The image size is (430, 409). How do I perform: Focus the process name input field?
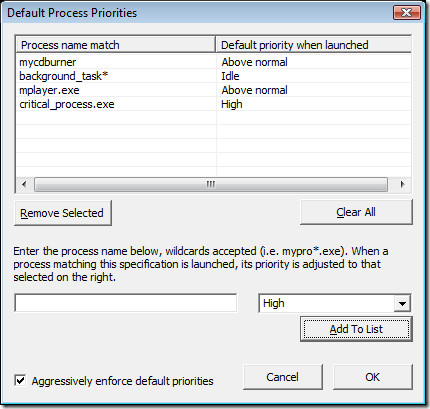126,303
